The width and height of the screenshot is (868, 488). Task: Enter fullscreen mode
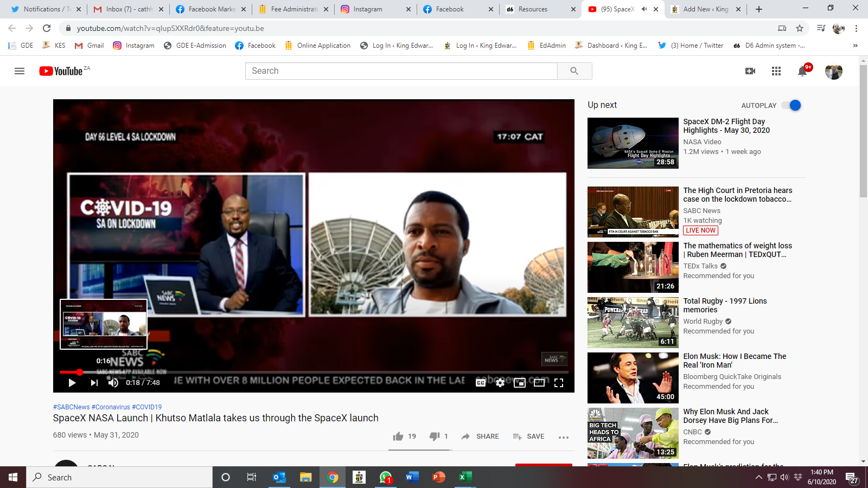pos(559,383)
